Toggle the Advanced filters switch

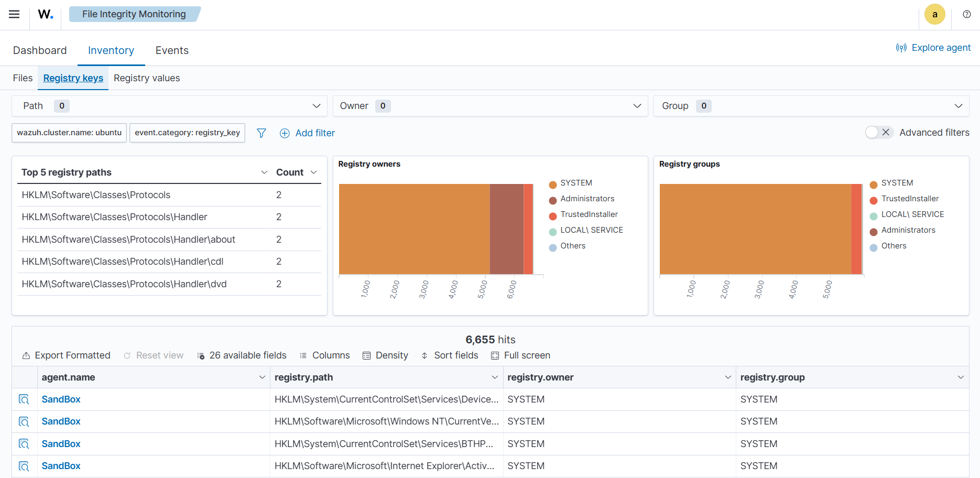point(879,133)
